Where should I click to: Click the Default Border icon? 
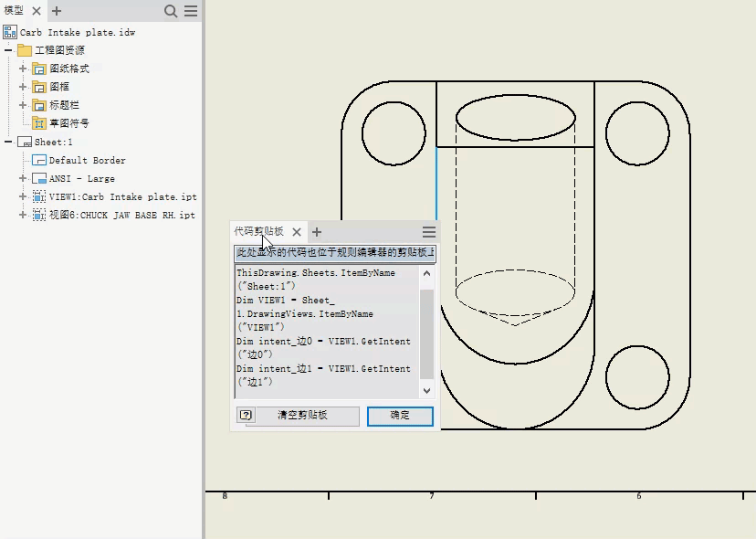tap(39, 160)
